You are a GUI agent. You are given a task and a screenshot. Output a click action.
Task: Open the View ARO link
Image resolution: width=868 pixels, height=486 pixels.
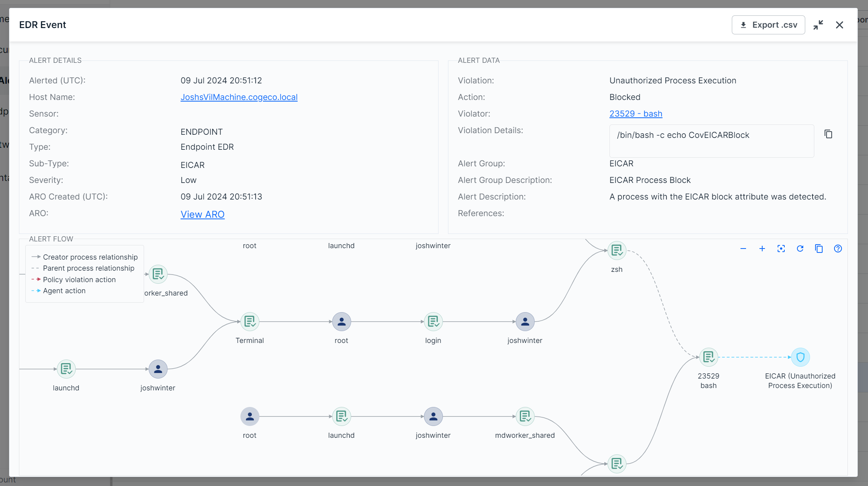(202, 214)
